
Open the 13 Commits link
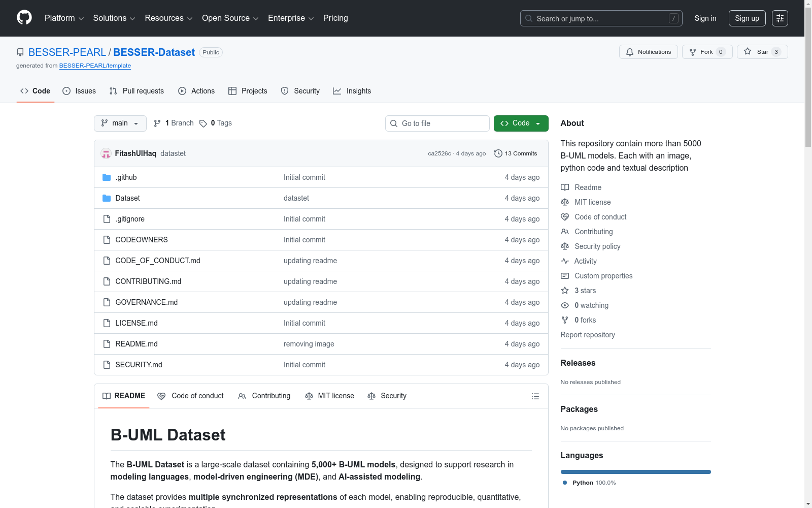[x=516, y=153]
